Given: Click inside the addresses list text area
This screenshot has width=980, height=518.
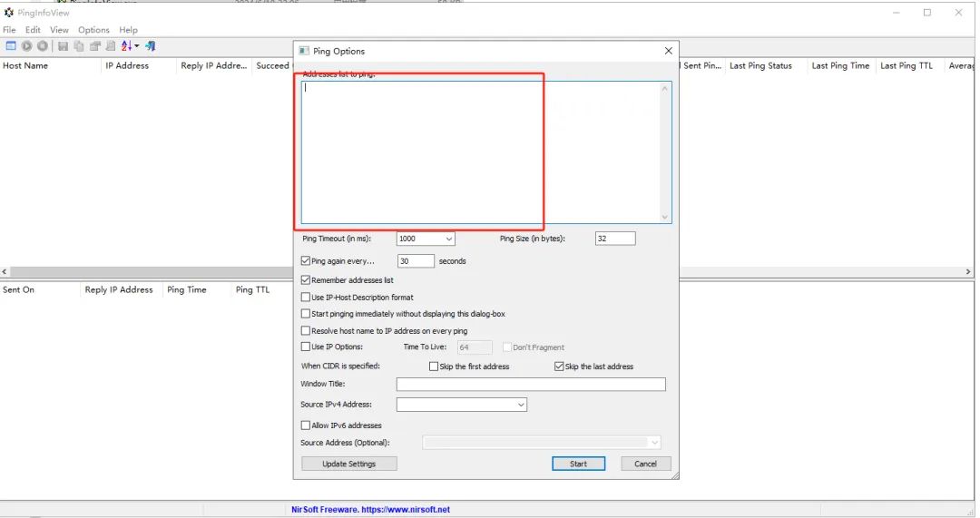Looking at the screenshot, I should pos(480,152).
